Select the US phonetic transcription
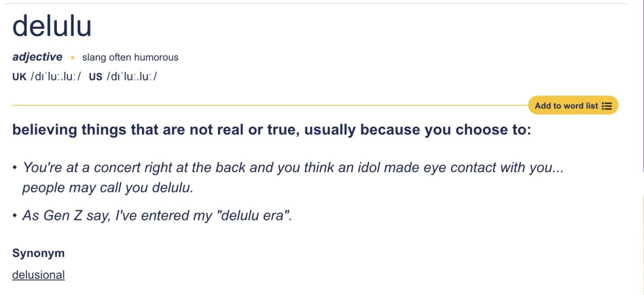644x295 pixels. [x=132, y=77]
